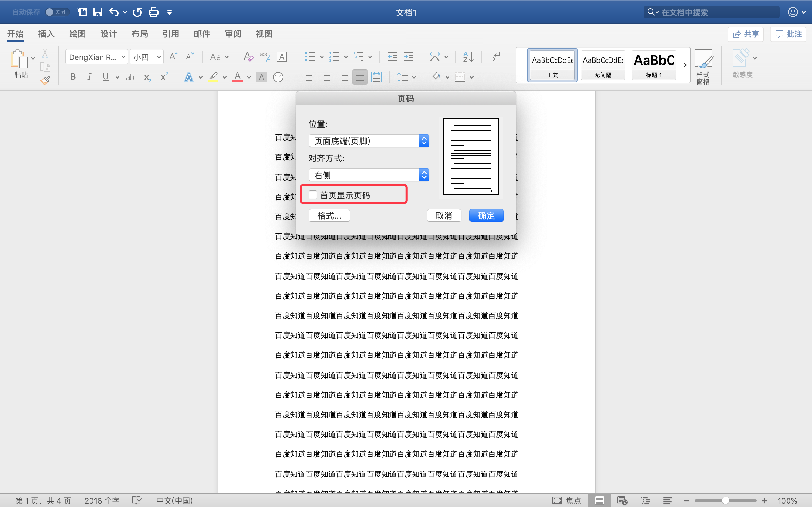Apply the red font color
812x507 pixels.
[x=237, y=77]
